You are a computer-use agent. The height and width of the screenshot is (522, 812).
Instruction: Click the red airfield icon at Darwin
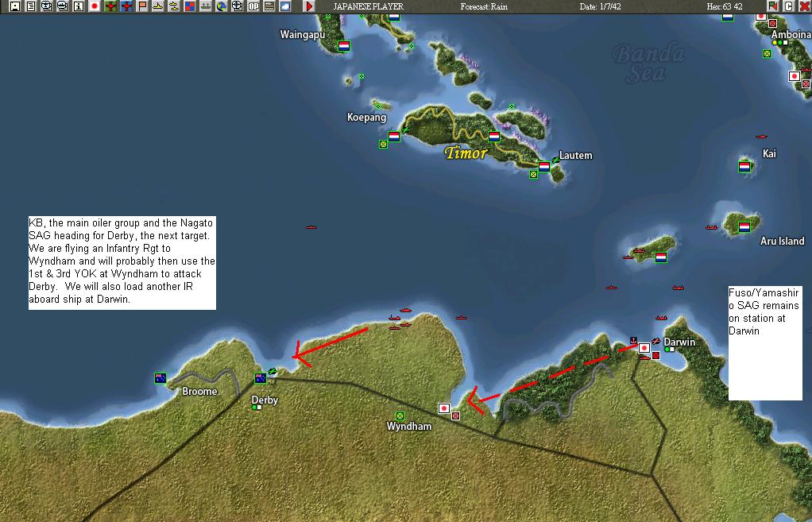coord(656,341)
